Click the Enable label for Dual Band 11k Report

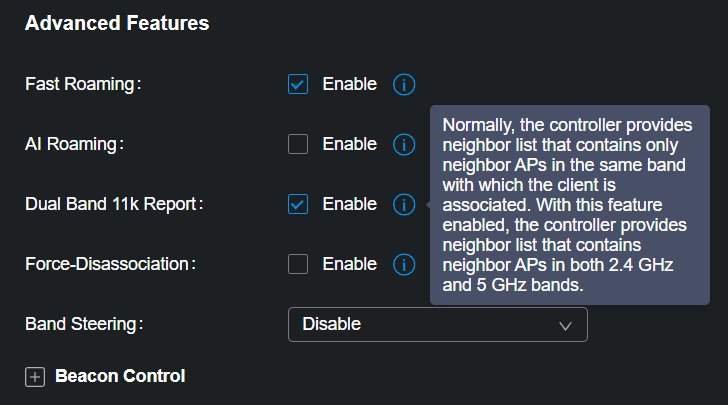pyautogui.click(x=349, y=204)
